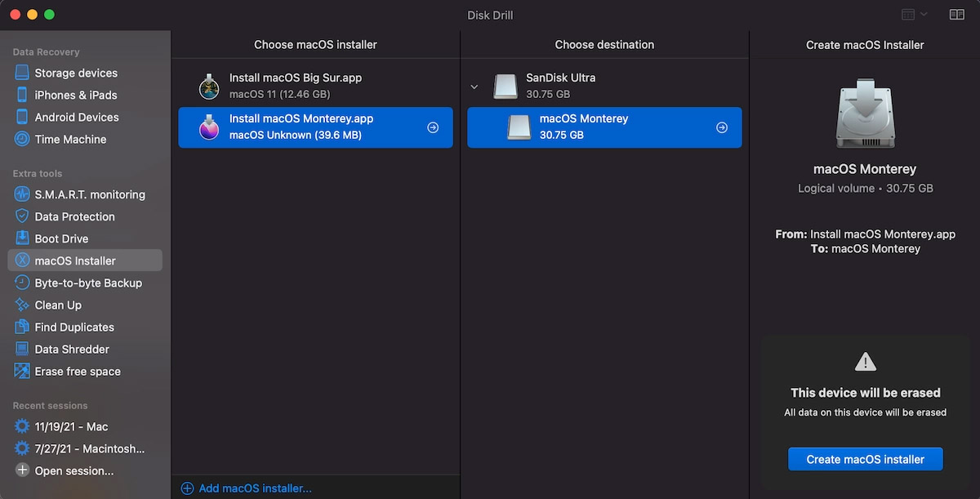
Task: Click the Find Duplicates documents icon
Action: tap(22, 327)
